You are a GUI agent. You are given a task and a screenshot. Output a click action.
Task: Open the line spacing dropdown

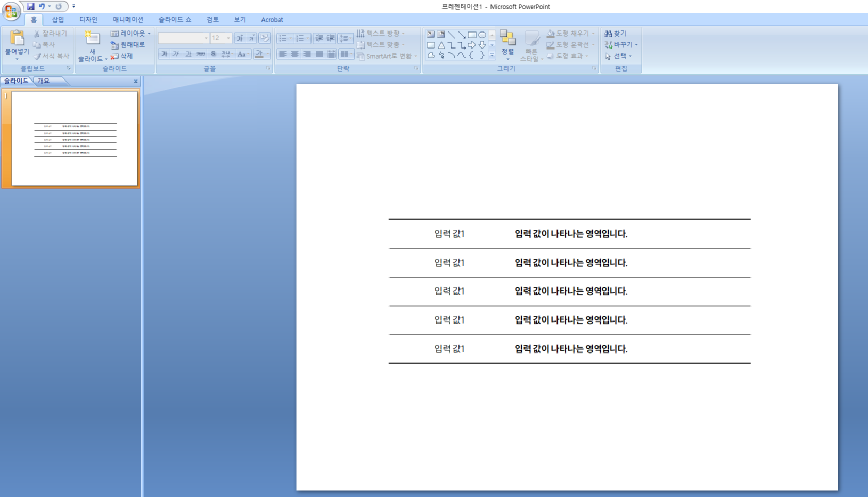pyautogui.click(x=346, y=38)
